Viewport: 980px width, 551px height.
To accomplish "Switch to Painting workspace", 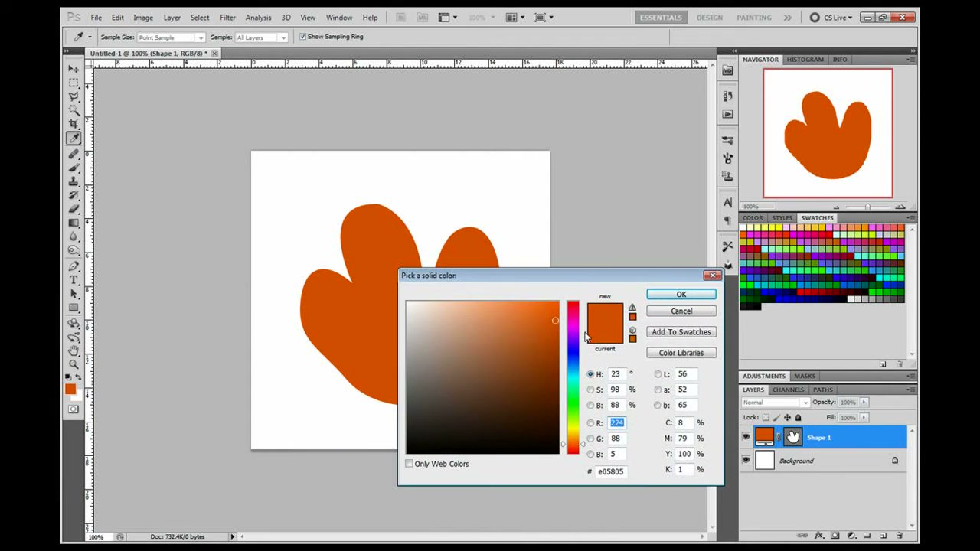I will pyautogui.click(x=754, y=18).
